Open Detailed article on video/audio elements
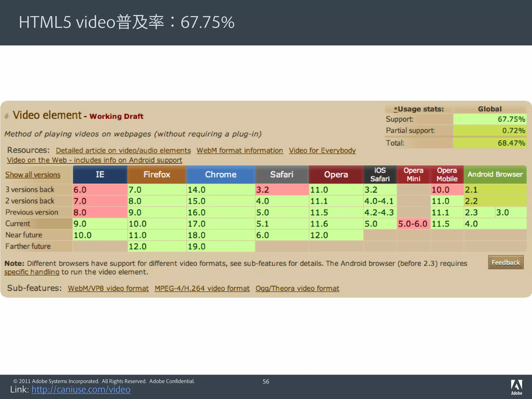This screenshot has height=399, width=532. [x=123, y=150]
